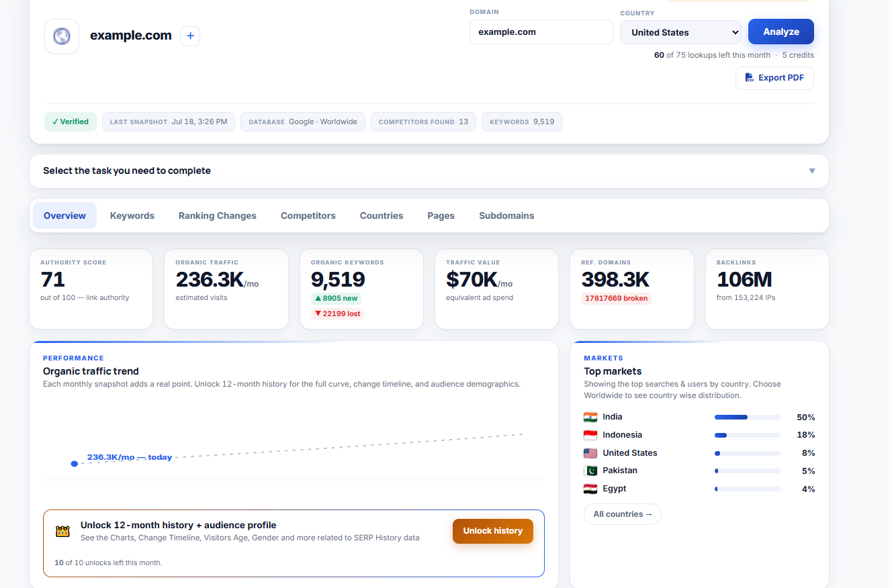The height and width of the screenshot is (588, 892).
Task: Open 'Select the task you need to complete' panel
Action: (x=429, y=171)
